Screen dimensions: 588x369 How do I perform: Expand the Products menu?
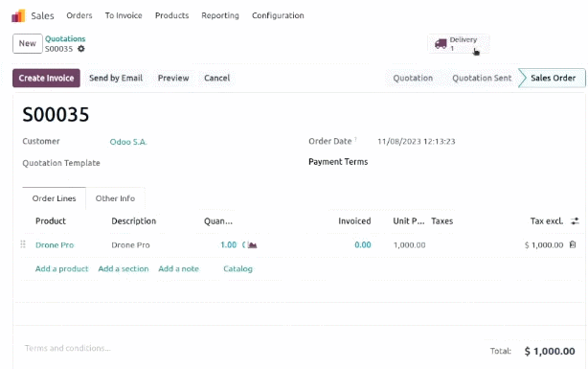(171, 15)
